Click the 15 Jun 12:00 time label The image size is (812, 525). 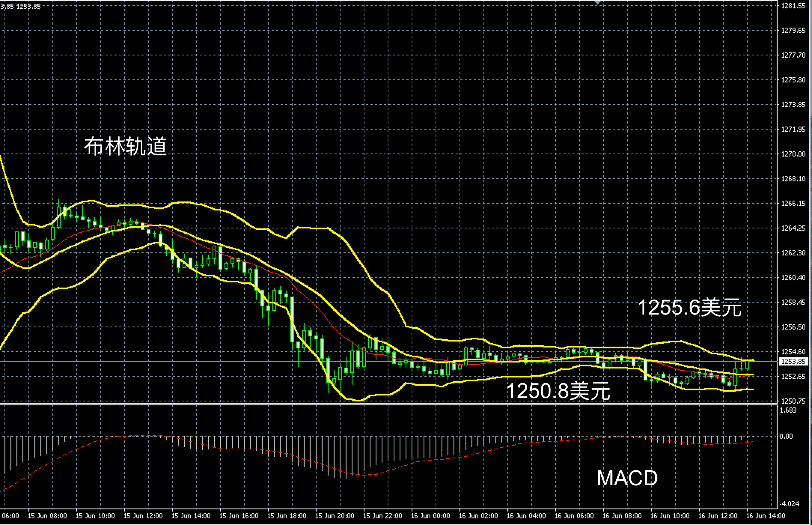click(143, 516)
